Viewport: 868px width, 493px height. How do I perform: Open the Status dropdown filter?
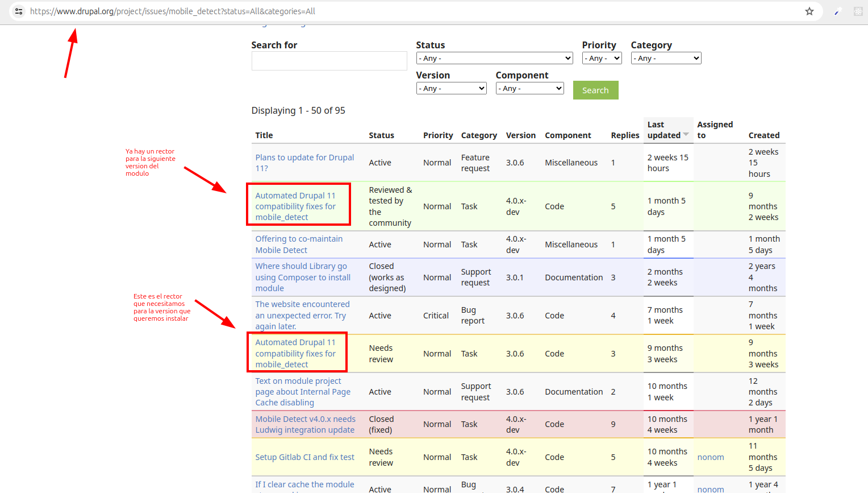[495, 58]
